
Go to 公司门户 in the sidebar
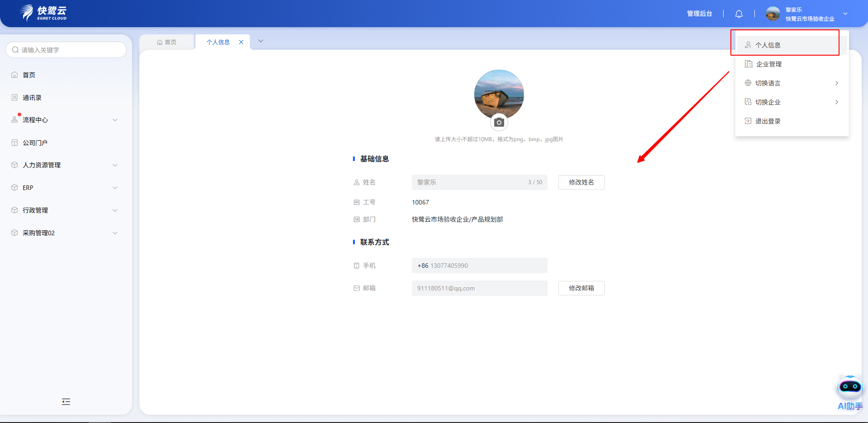pyautogui.click(x=35, y=143)
